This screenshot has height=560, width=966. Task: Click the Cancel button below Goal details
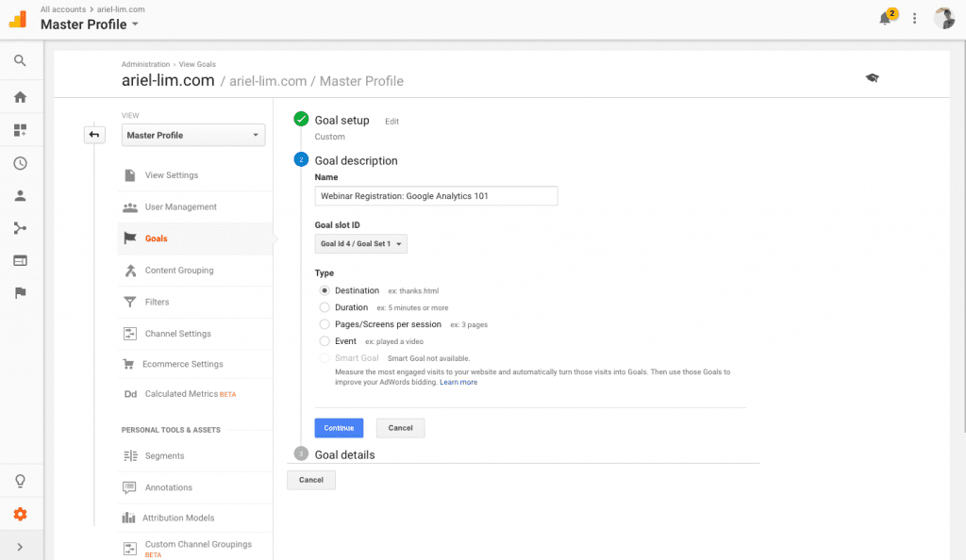(x=311, y=480)
